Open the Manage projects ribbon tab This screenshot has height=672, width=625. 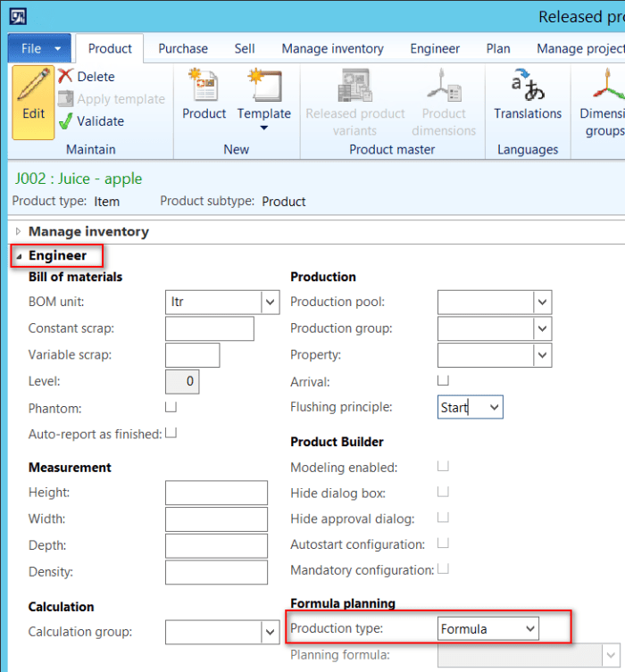pos(580,48)
